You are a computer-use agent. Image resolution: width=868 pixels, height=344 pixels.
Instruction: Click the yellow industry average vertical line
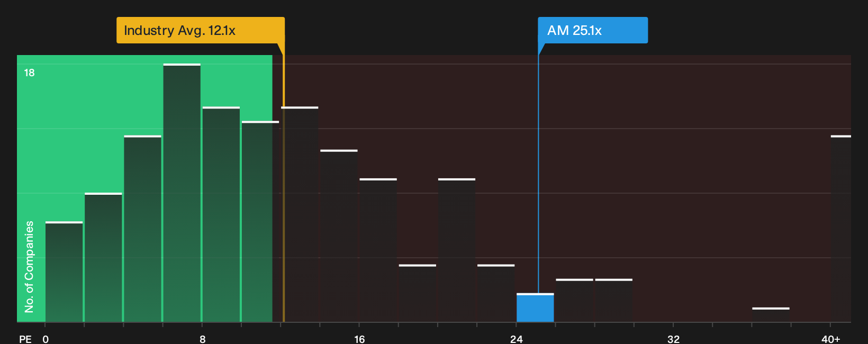coord(284,188)
